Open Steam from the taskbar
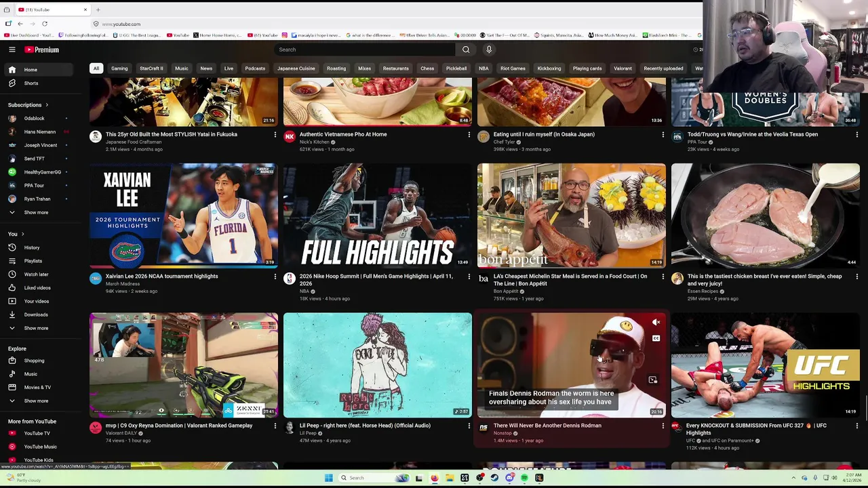The width and height of the screenshot is (868, 488). click(494, 478)
